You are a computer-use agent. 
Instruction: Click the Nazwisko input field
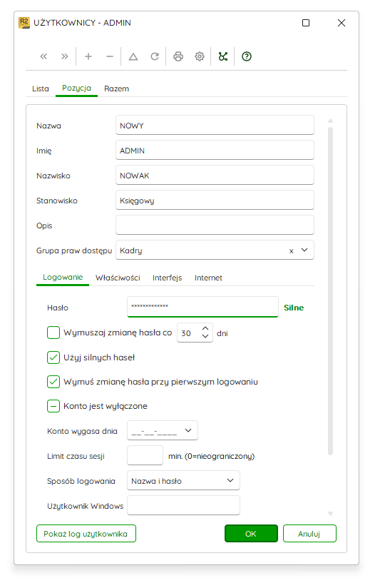[x=215, y=176]
